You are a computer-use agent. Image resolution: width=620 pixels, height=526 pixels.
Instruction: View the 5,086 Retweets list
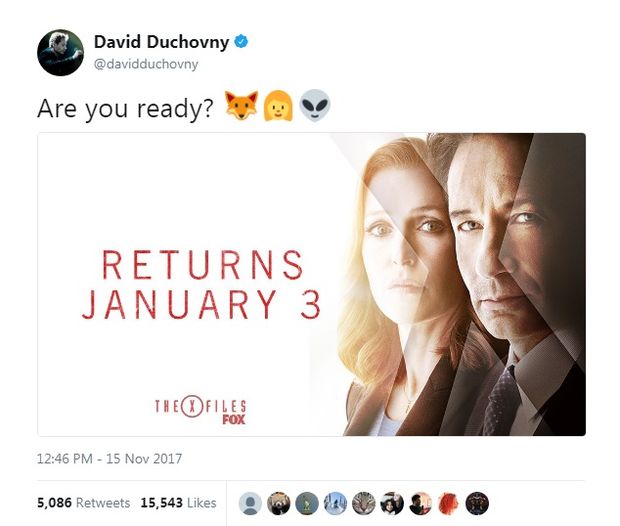[x=83, y=503]
